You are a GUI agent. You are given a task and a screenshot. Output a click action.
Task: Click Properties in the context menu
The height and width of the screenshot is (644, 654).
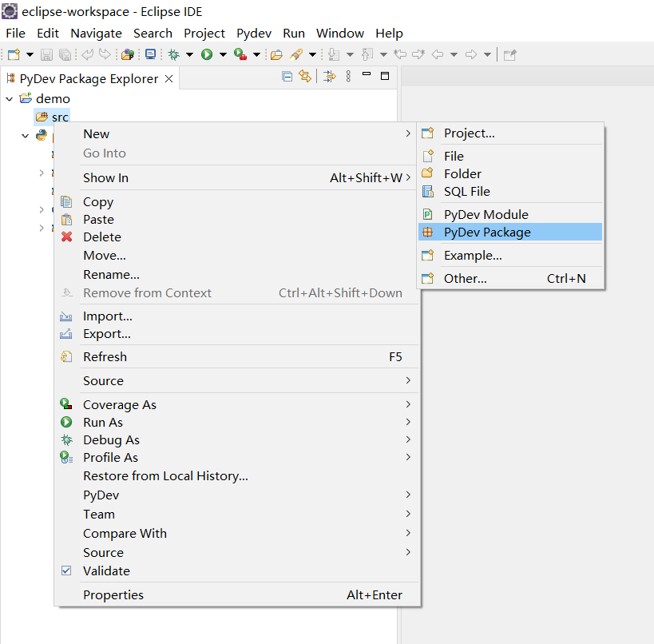[237, 594]
